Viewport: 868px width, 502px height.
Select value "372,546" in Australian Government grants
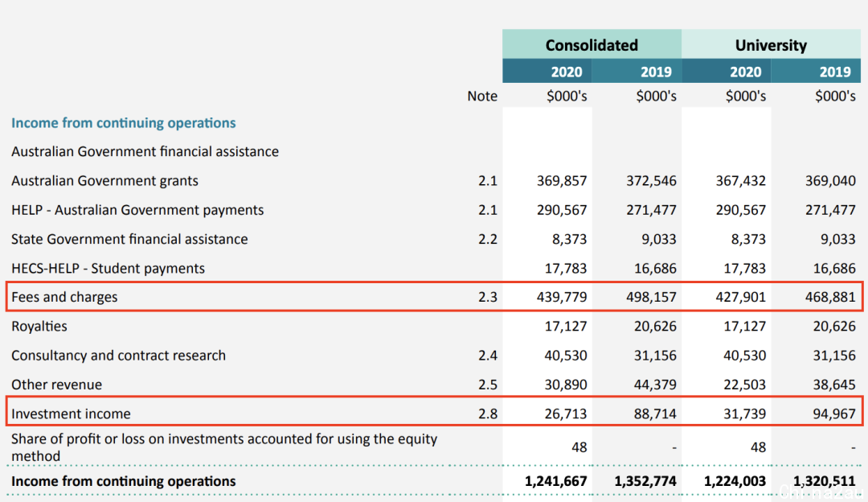(652, 181)
